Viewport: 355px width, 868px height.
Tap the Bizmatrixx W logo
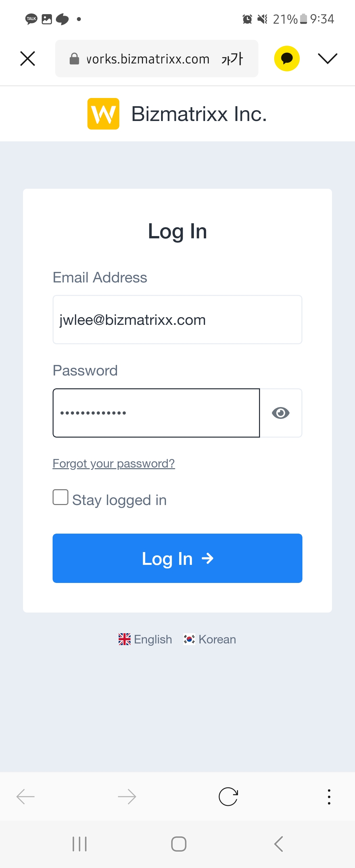104,114
